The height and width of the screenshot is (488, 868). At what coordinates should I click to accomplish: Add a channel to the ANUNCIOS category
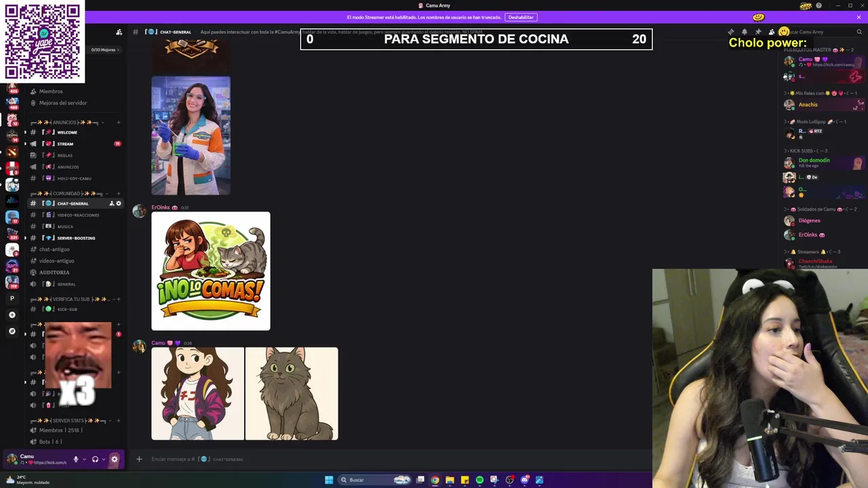click(118, 123)
